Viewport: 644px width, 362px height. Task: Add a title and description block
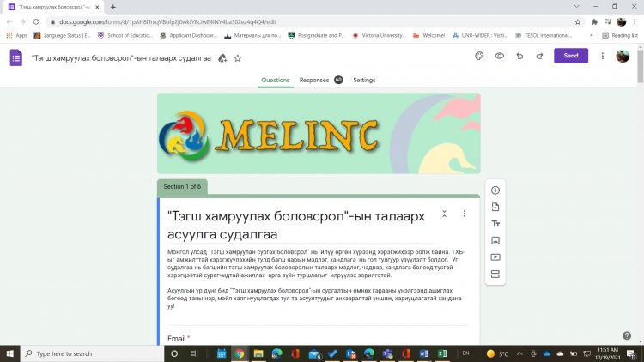495,224
